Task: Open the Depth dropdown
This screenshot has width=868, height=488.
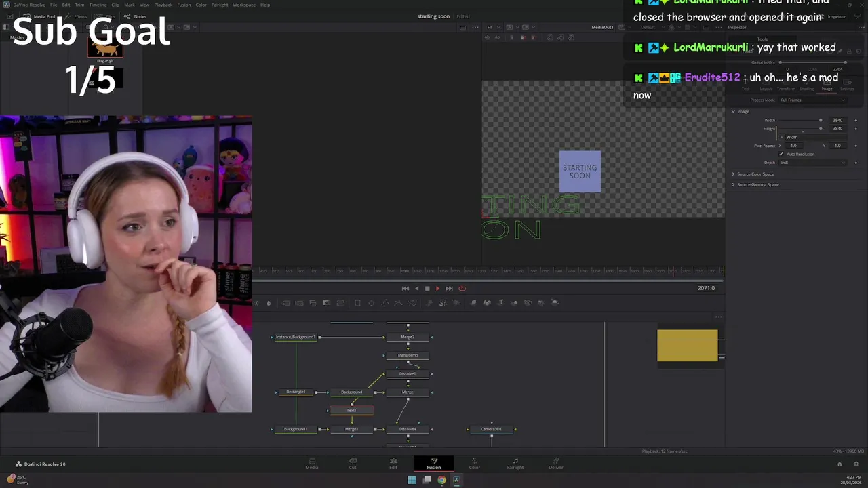Action: click(812, 163)
